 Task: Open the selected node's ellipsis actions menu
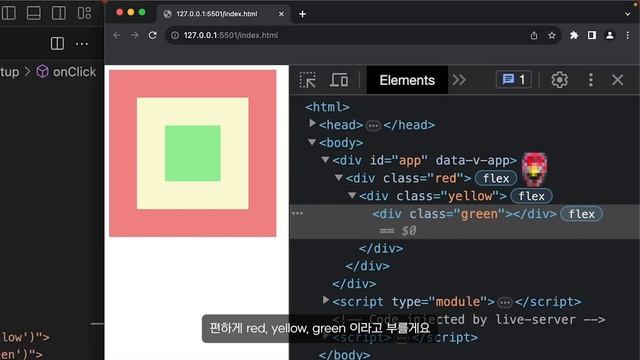click(298, 213)
